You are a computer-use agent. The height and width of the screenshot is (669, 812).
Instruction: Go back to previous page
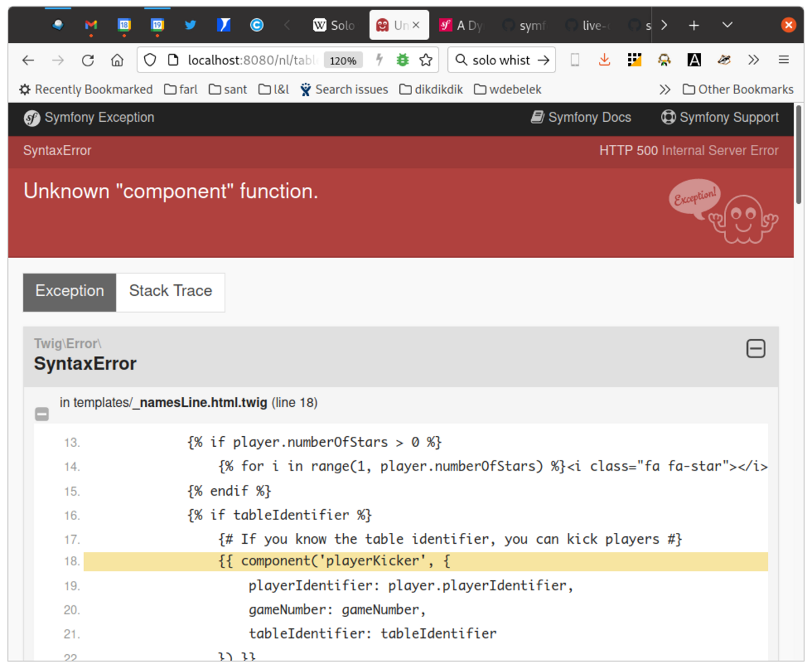tap(28, 60)
